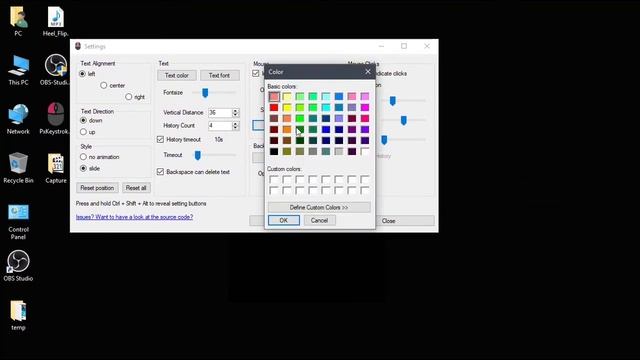Viewport: 640px width, 360px height.
Task: Click the Text color button
Action: click(x=177, y=76)
